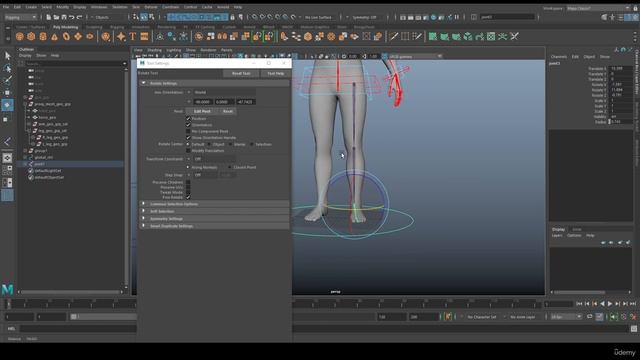This screenshot has width=640, height=360.
Task: Click the polygon Type (T) shelf icon
Action: [133, 37]
